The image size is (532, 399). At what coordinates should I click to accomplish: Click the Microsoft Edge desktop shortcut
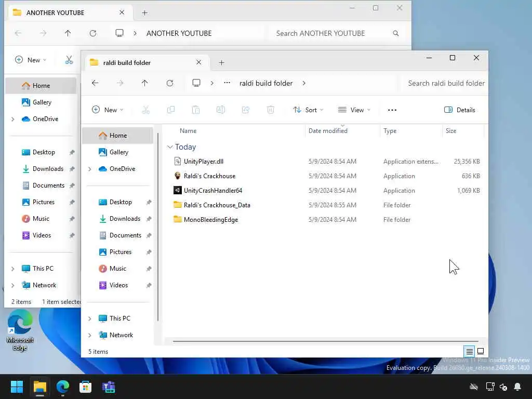[20, 331]
